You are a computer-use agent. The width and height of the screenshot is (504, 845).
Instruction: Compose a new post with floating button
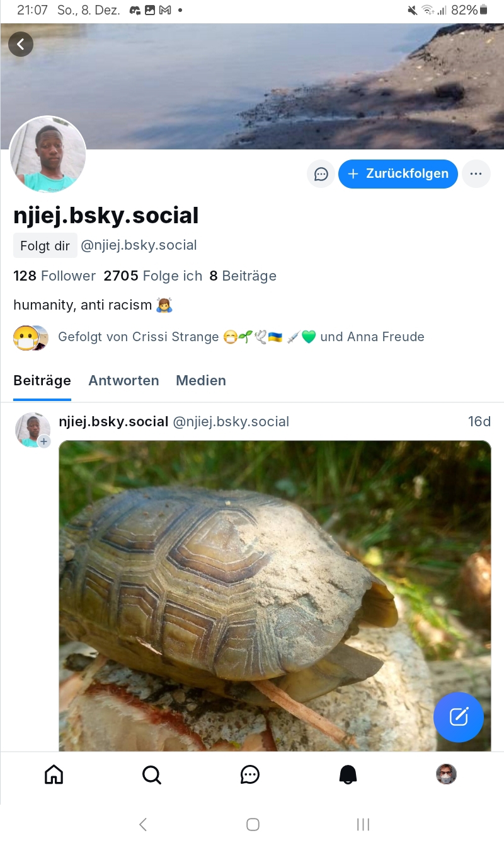(x=459, y=716)
